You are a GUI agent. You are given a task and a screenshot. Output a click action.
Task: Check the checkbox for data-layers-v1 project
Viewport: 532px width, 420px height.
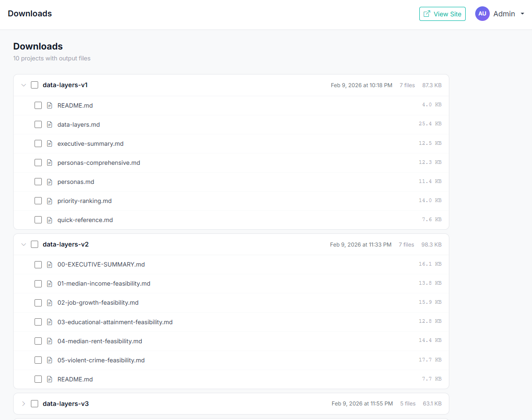point(35,85)
